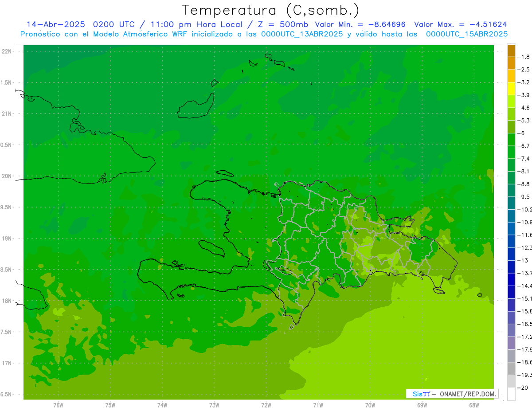This screenshot has width=532, height=411.
Task: Click the '72W' longitude axis label
Action: (x=266, y=405)
